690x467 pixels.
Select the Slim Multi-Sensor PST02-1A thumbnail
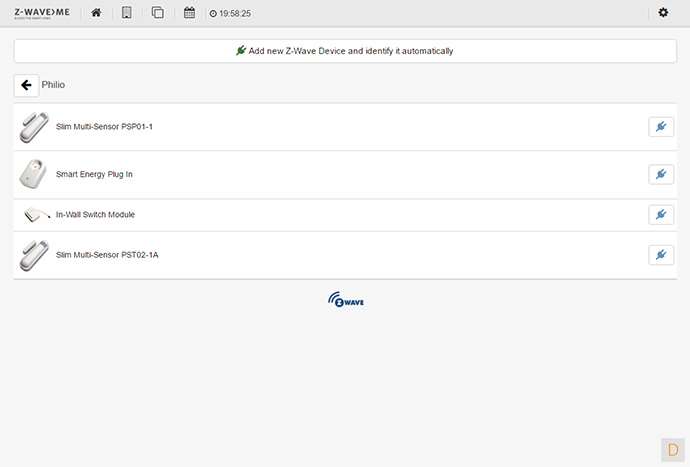[x=34, y=255]
